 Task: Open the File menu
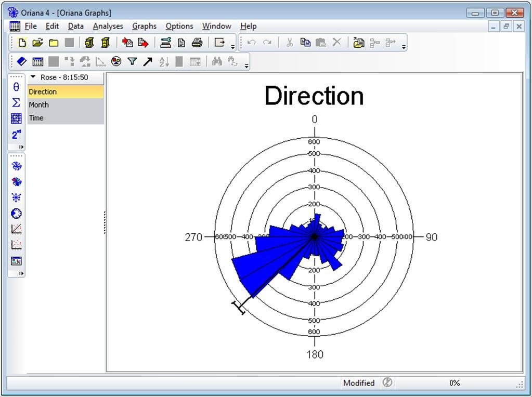point(31,26)
